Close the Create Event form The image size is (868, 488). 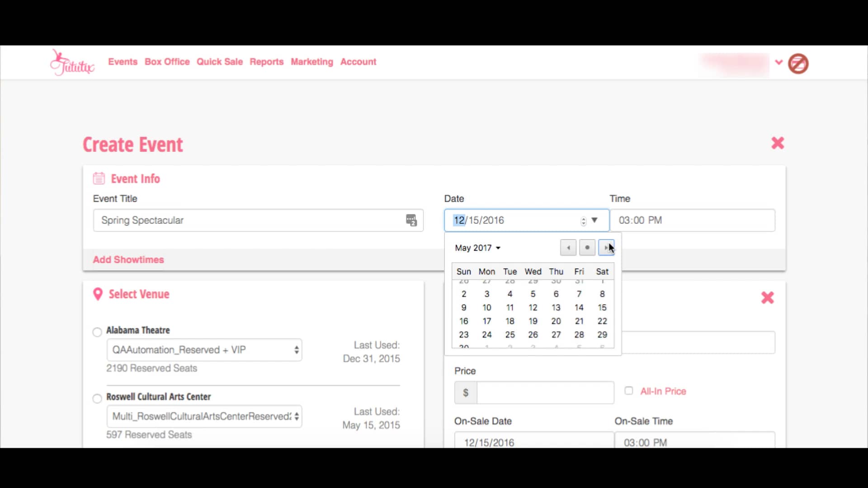click(x=778, y=143)
